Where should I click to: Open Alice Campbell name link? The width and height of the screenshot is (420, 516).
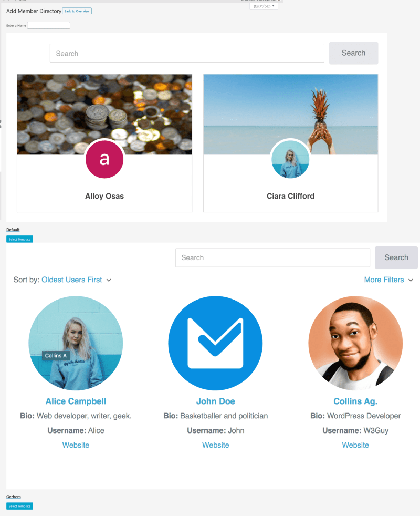point(76,401)
